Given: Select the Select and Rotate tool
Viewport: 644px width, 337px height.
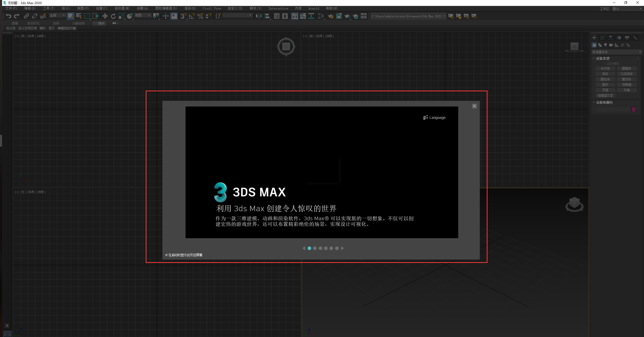Looking at the screenshot, I should pyautogui.click(x=113, y=16).
